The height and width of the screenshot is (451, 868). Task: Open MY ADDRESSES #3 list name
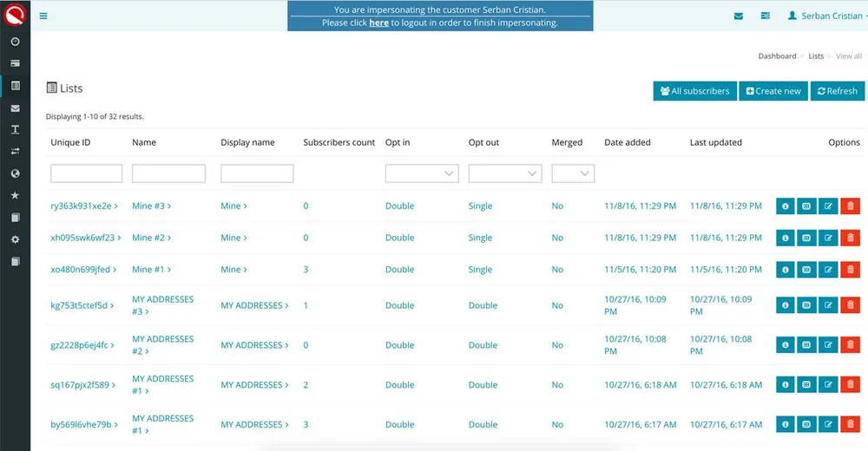coord(163,305)
